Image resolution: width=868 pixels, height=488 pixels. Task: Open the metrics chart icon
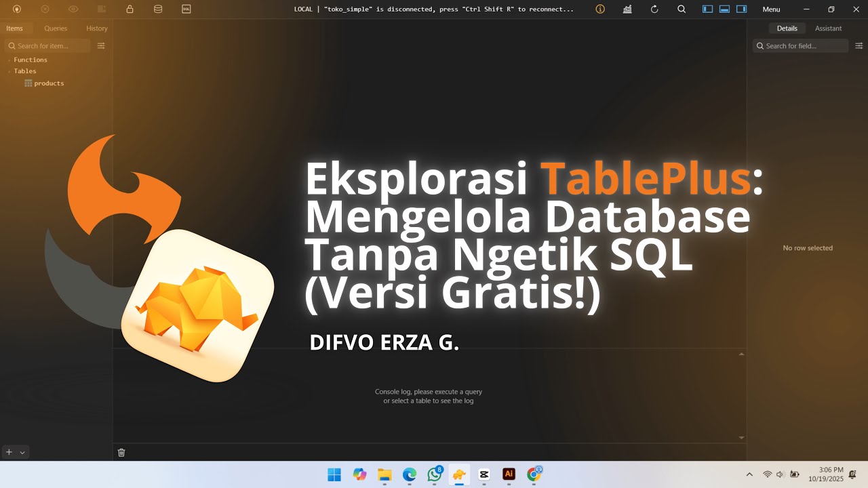coord(627,9)
